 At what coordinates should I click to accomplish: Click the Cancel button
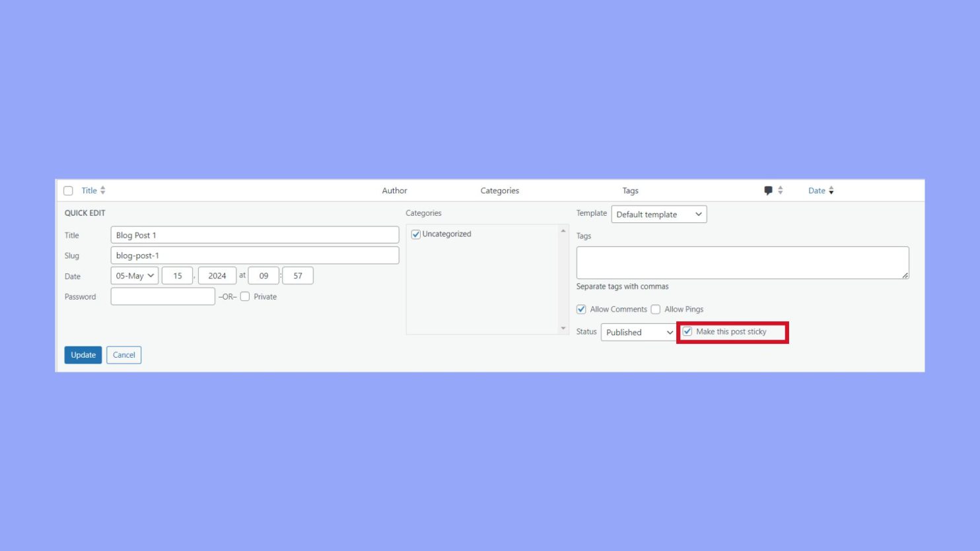[x=123, y=354]
